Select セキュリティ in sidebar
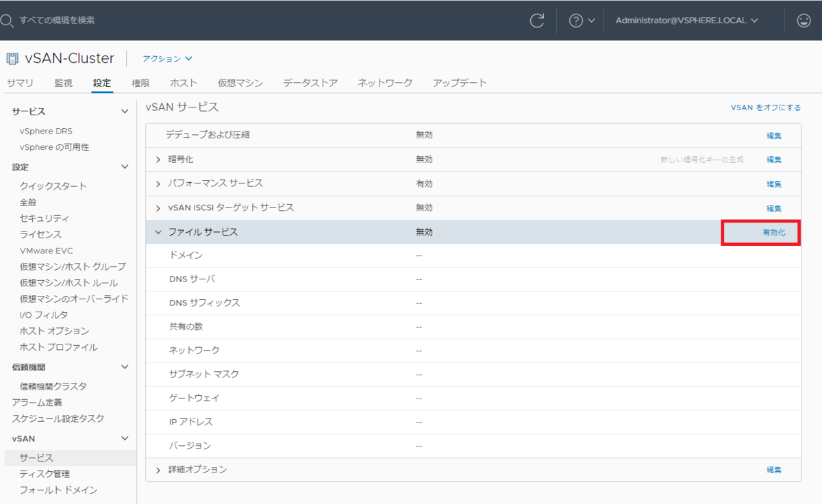The image size is (822, 504). [45, 218]
